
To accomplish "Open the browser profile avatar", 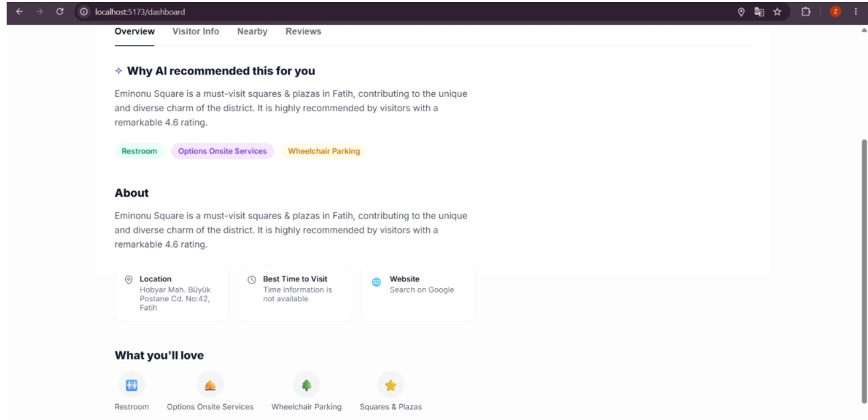I will click(x=836, y=12).
